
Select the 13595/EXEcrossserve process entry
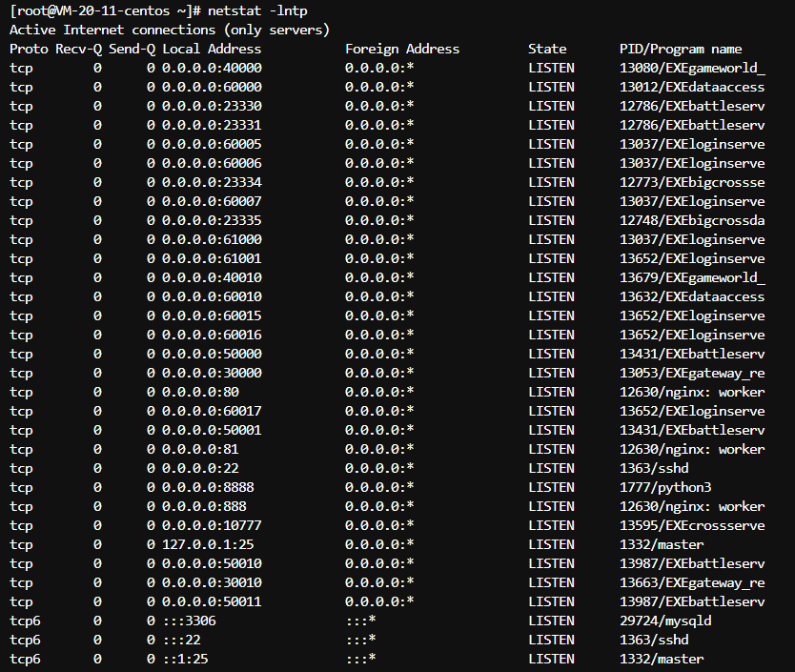pyautogui.click(x=692, y=525)
